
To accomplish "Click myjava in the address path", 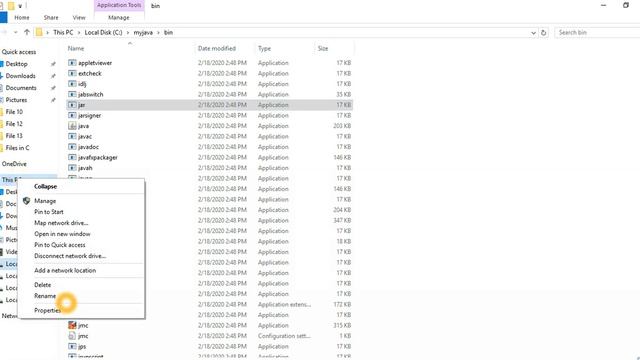I will coord(143,32).
